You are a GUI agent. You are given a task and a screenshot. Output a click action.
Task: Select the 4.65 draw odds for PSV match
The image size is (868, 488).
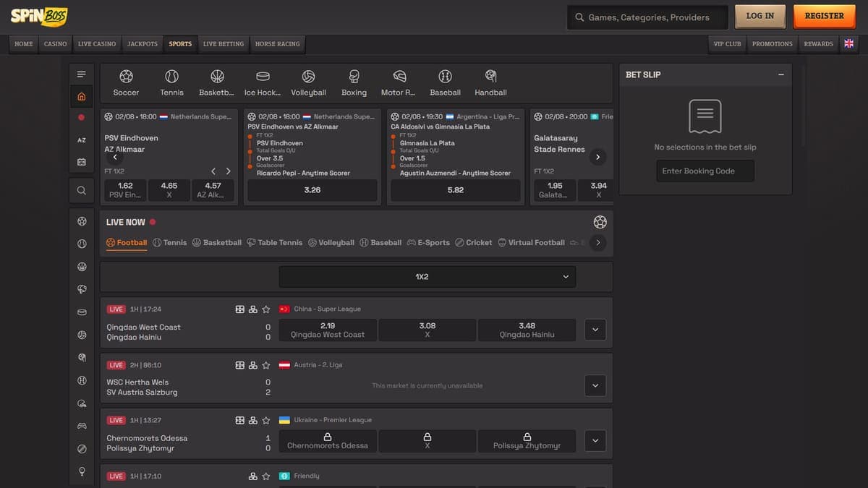(x=169, y=190)
